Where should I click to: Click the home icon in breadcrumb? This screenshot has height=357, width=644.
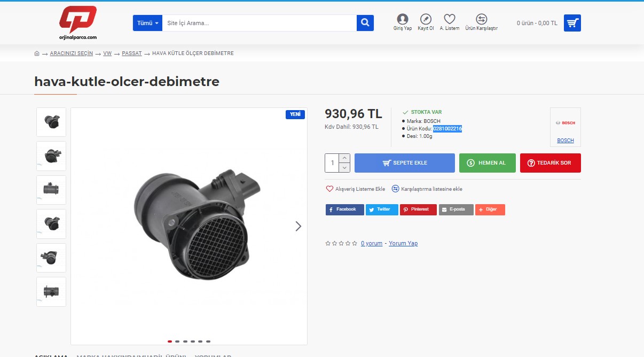(37, 53)
